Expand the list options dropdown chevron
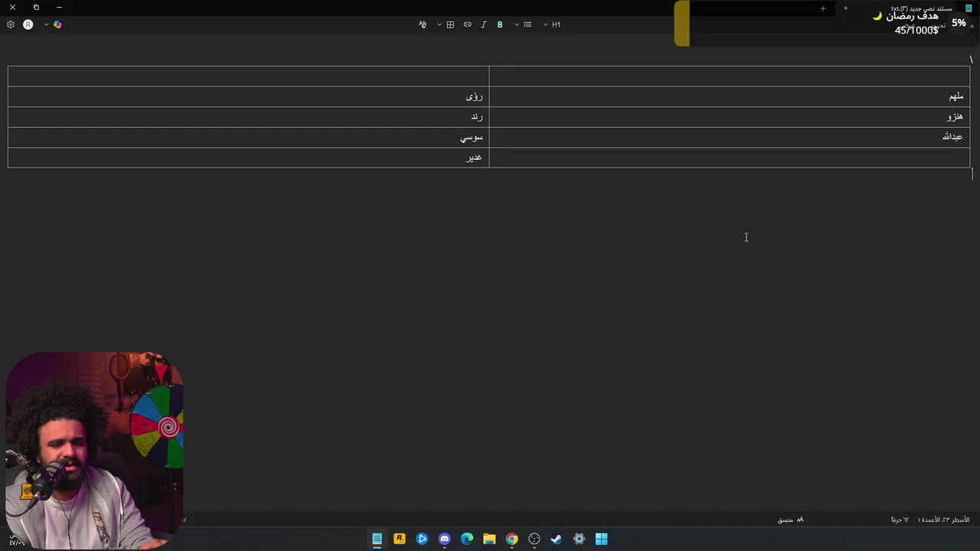 click(517, 24)
